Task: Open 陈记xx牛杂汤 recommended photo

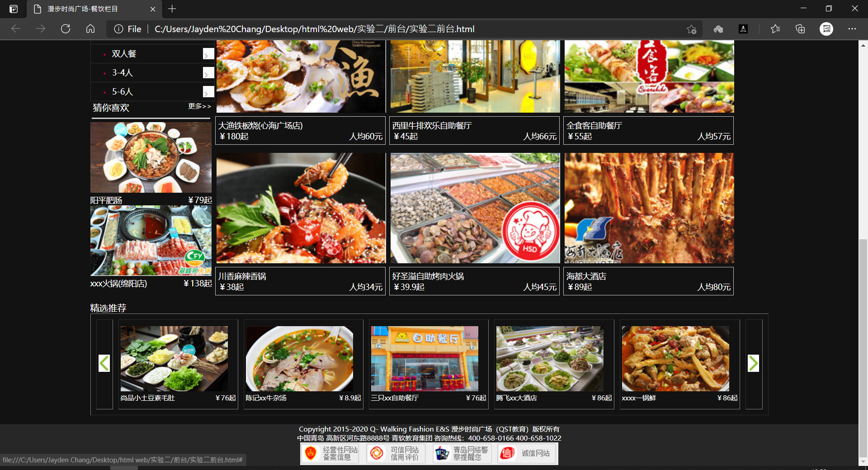Action: (x=300, y=359)
